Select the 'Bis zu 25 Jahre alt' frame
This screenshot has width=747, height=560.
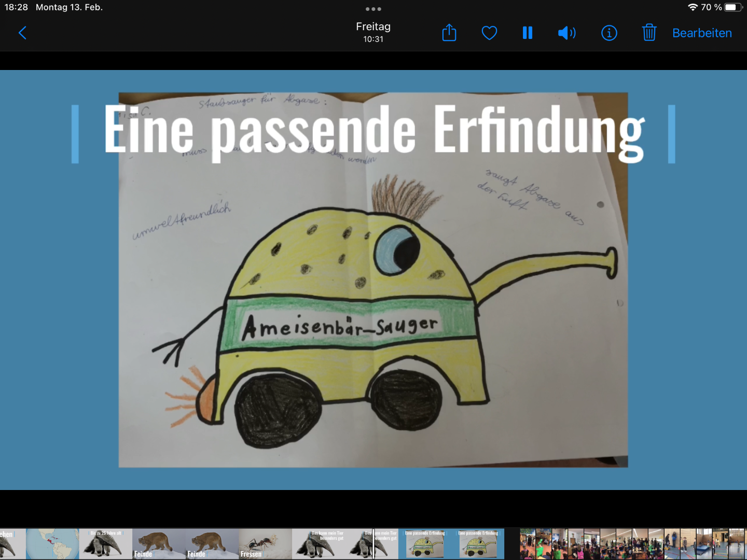pyautogui.click(x=106, y=544)
